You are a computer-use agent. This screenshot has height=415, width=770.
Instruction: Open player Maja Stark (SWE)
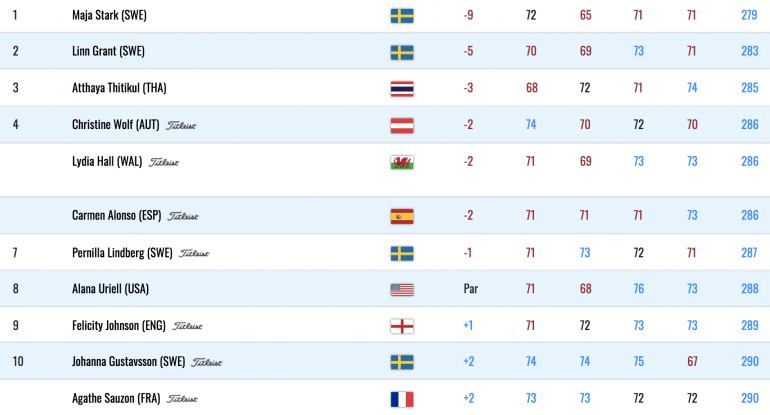[109, 15]
